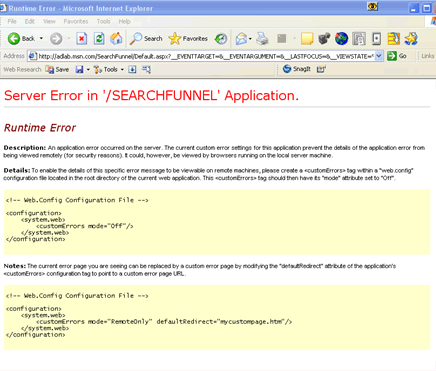Click the 'Server Error in /SEARCHFUNNEL Application' heading
Screen dimensions: 436x371
pos(151,96)
